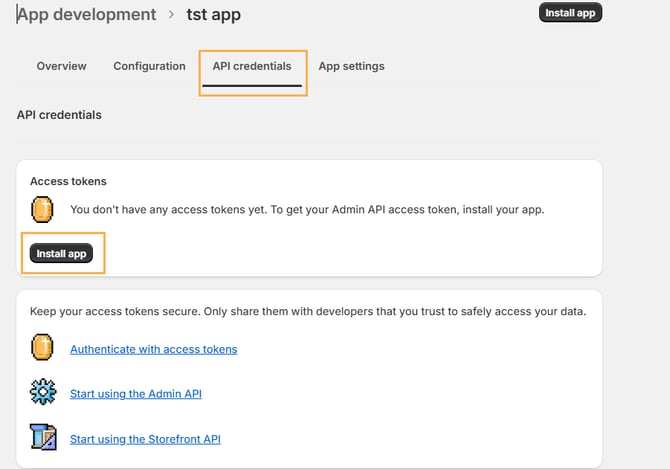Click the API credentials section heading

pyautogui.click(x=59, y=115)
